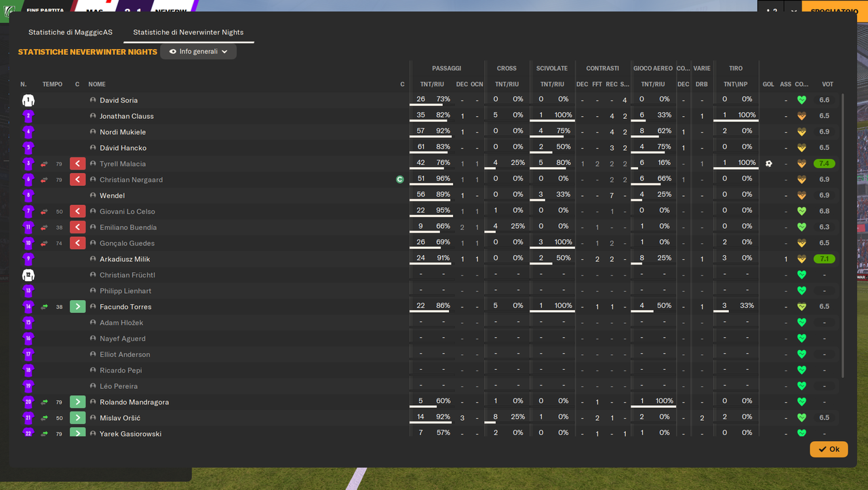
Task: Click Jonathan Clauss's purple number 2 shirt
Action: click(28, 116)
